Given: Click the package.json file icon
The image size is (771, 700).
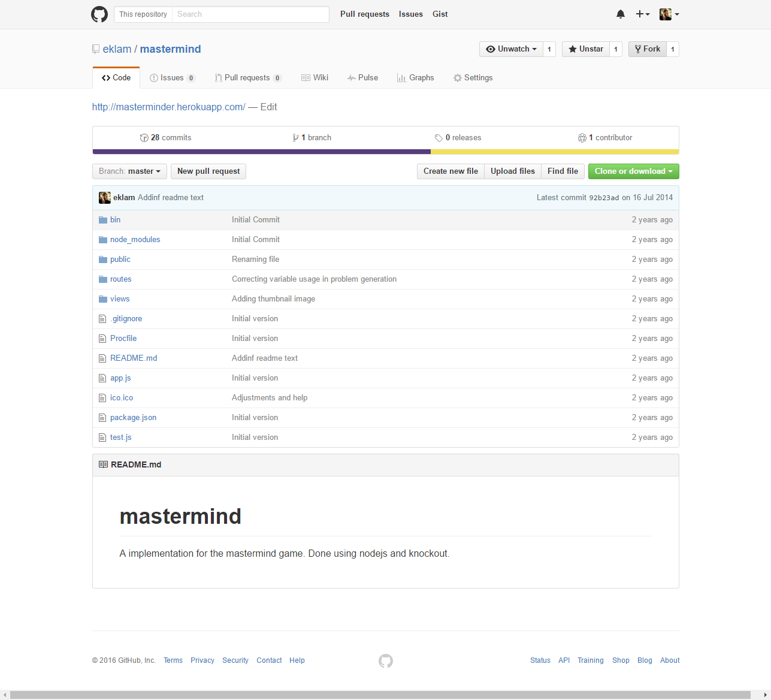Looking at the screenshot, I should pos(102,418).
